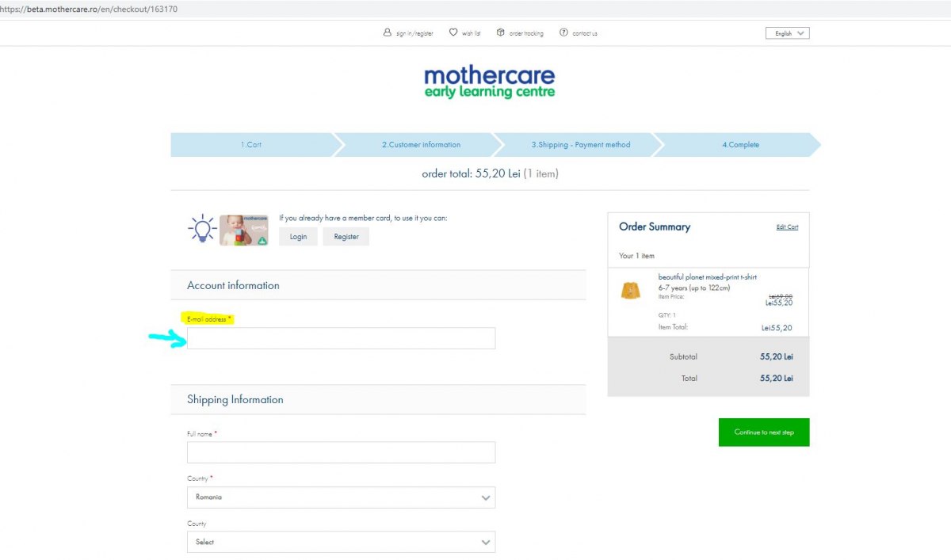Open the County Select dropdown
Viewport: 951px width, 560px height.
tap(341, 542)
